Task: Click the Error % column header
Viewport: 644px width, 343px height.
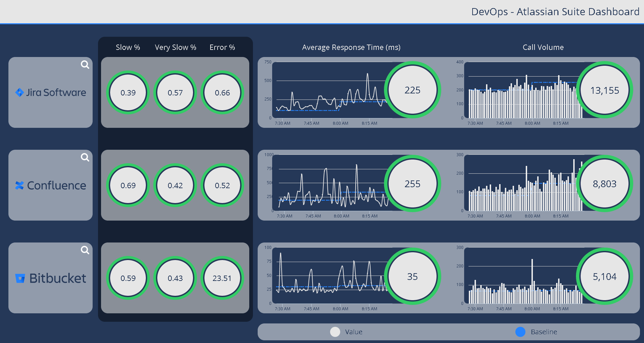Action: (x=222, y=47)
